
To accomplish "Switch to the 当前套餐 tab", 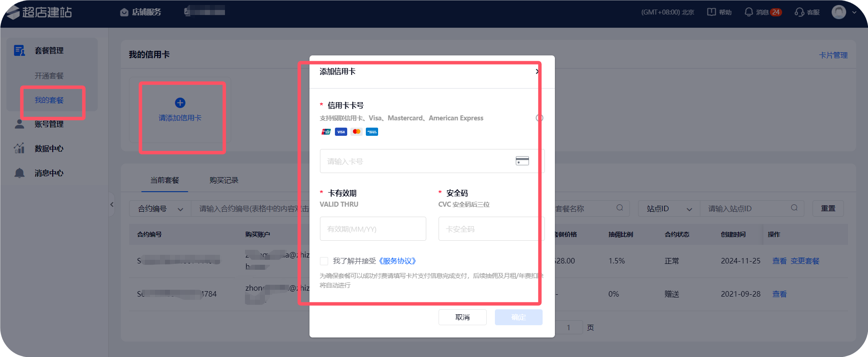I will point(165,180).
